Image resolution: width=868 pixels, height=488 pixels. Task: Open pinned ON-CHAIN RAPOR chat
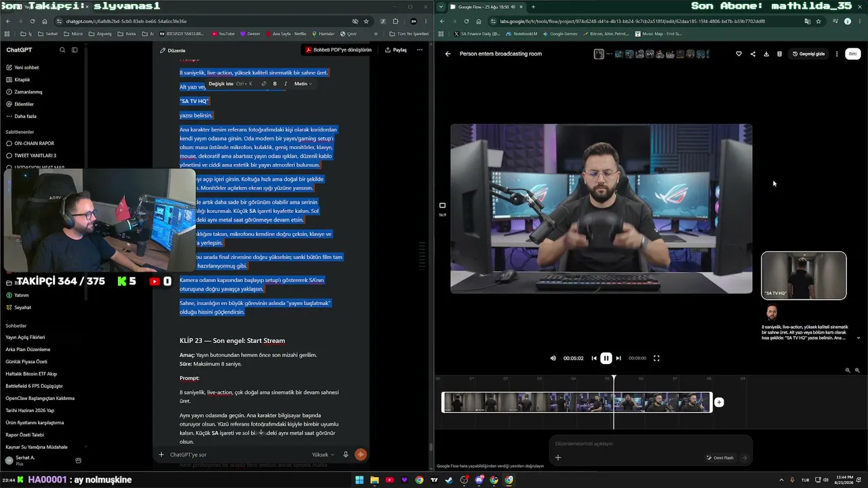point(34,143)
